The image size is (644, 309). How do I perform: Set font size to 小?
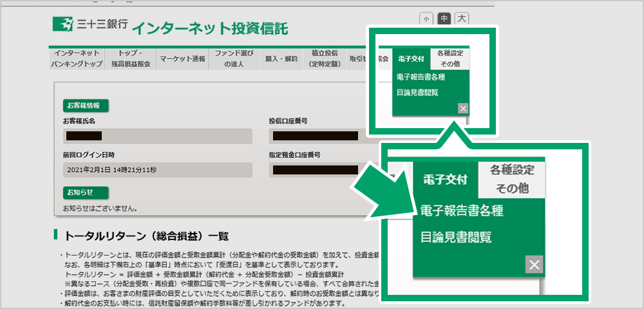427,19
